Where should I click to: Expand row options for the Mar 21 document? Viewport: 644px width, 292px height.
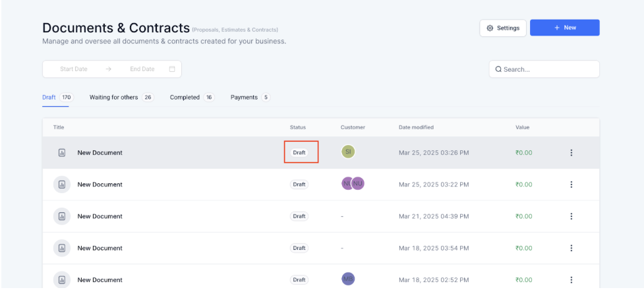(571, 216)
